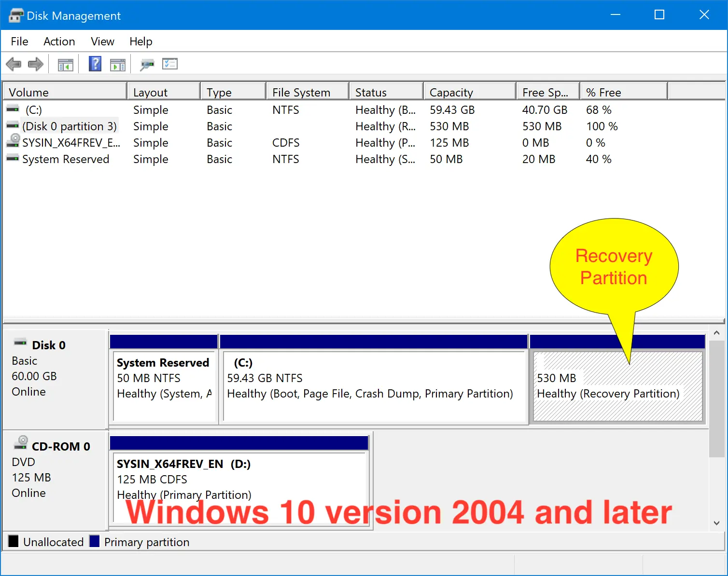The height and width of the screenshot is (576, 728).
Task: Minimize the Disk Management window
Action: [x=616, y=15]
